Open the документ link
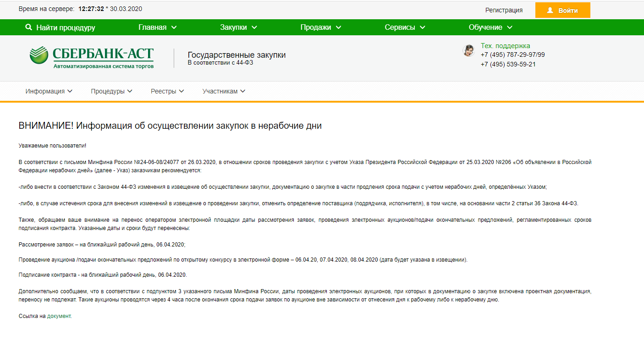This screenshot has height=345, width=644. tap(59, 316)
